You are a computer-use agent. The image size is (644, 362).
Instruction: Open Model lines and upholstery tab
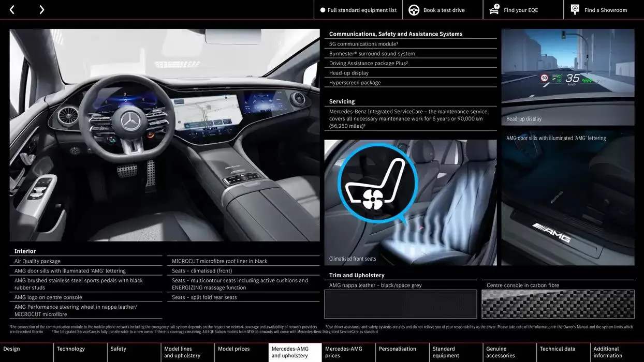click(187, 352)
